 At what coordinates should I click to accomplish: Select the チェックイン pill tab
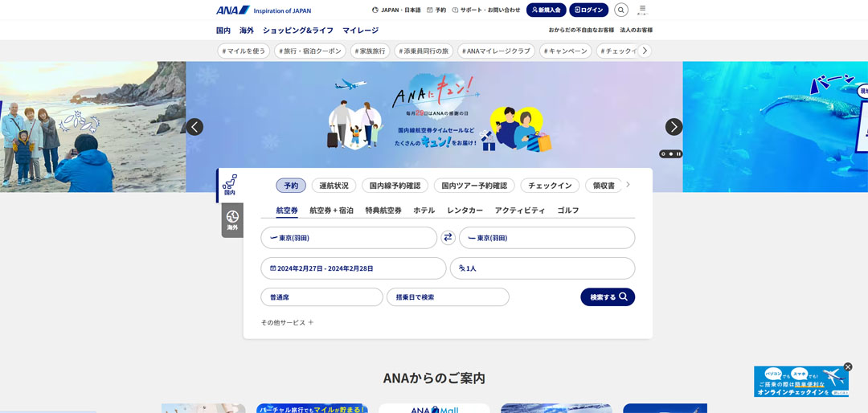(x=550, y=186)
